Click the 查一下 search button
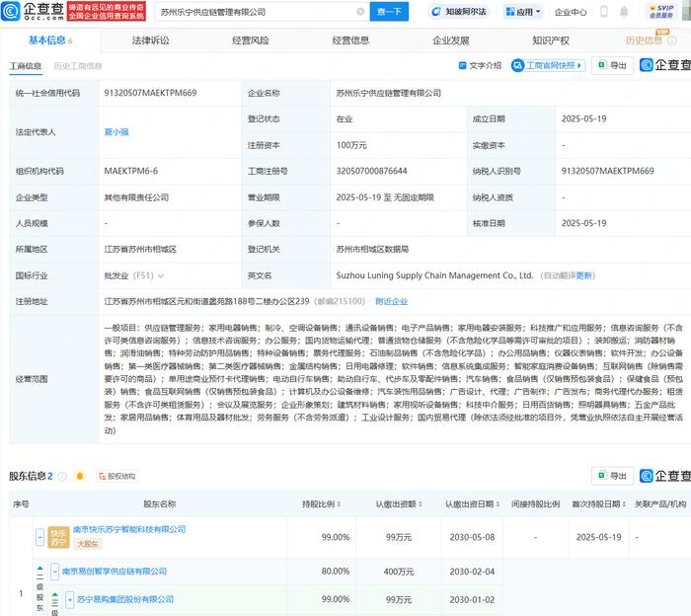 [x=389, y=12]
